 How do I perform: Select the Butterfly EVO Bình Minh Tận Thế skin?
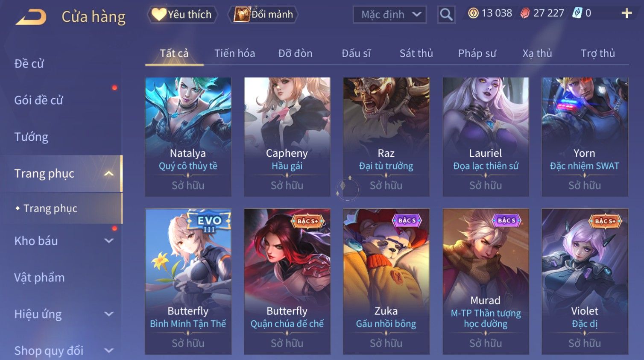(x=188, y=281)
